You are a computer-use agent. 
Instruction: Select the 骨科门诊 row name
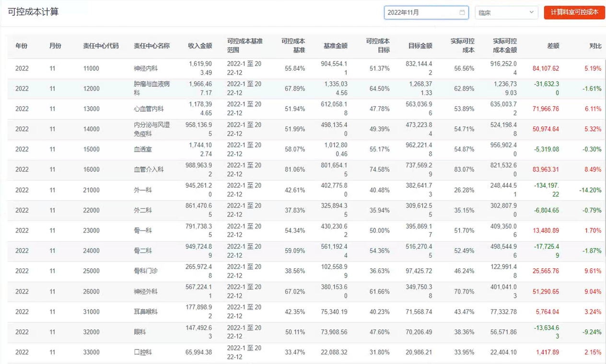point(146,271)
